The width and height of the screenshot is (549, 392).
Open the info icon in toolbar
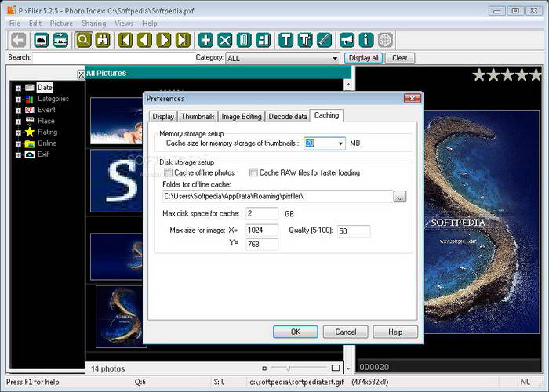click(365, 40)
